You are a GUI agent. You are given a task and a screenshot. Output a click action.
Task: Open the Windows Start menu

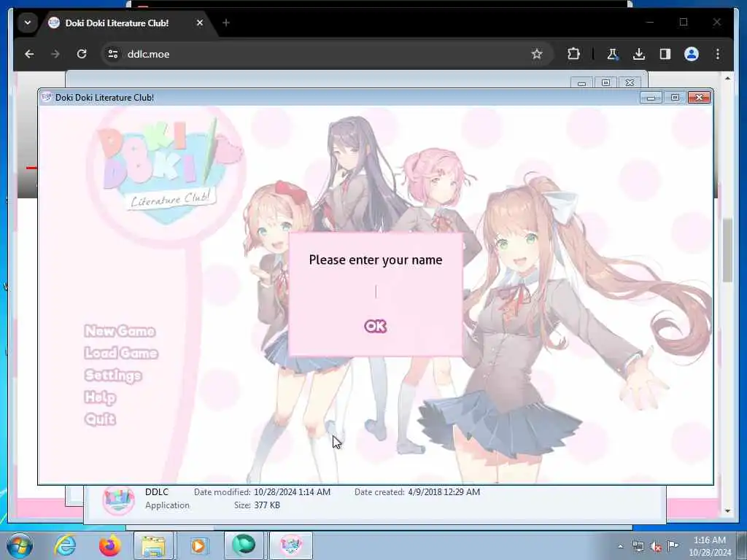[20, 545]
